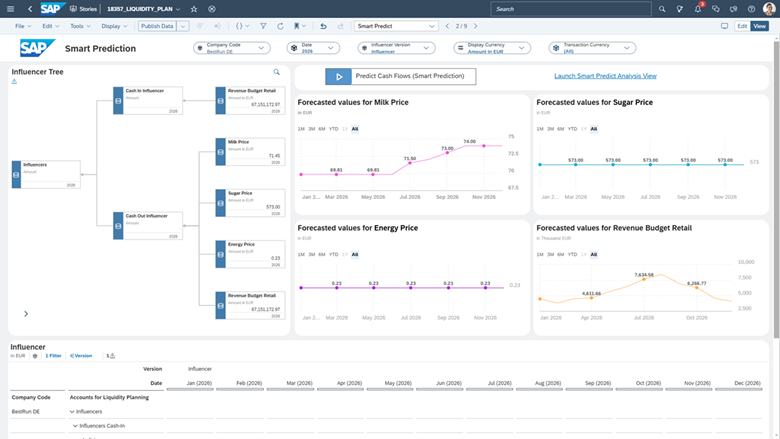This screenshot has width=780, height=439.
Task: Refresh the story with the circular arrow
Action: tap(280, 26)
